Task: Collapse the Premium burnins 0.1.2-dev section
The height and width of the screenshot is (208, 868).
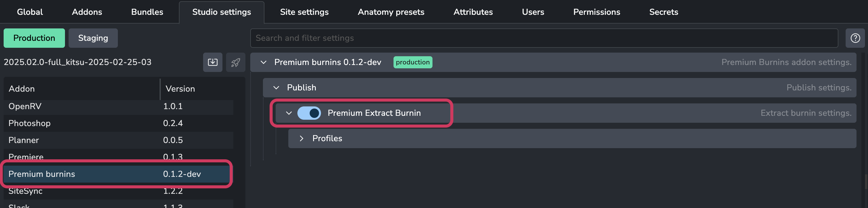Action: pyautogui.click(x=264, y=62)
